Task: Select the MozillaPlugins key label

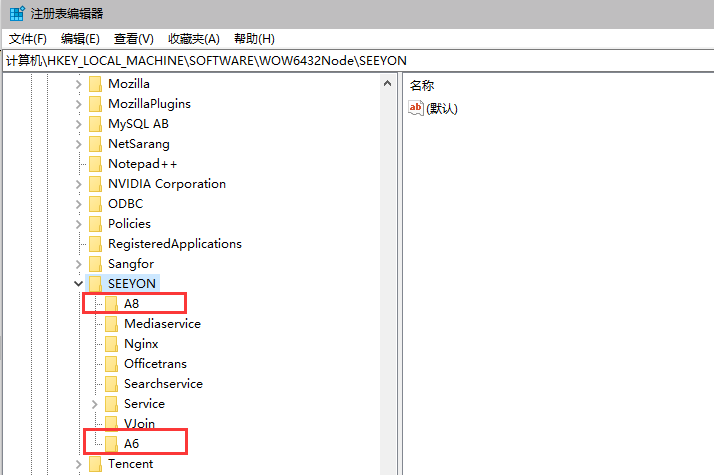Action: tap(149, 104)
